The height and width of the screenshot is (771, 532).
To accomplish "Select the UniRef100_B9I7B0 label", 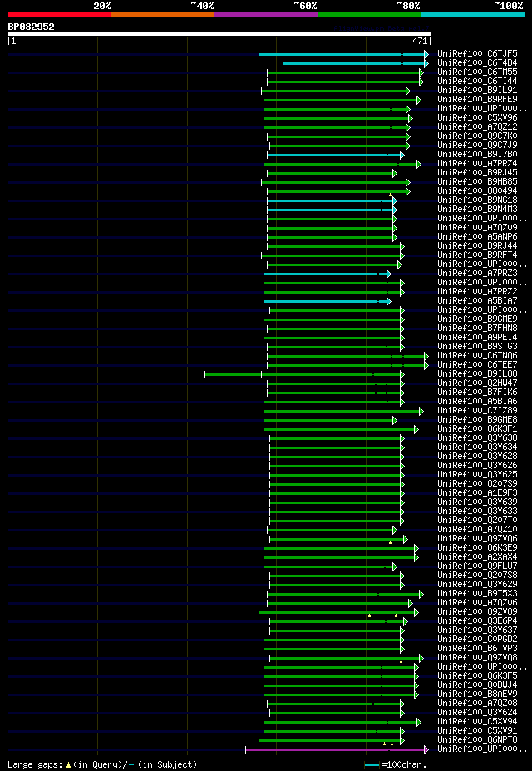I will pyautogui.click(x=477, y=155).
